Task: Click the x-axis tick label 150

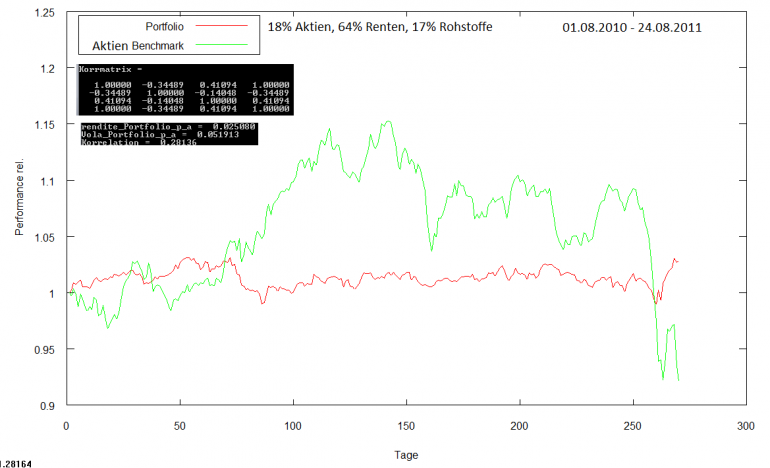Action: (406, 426)
